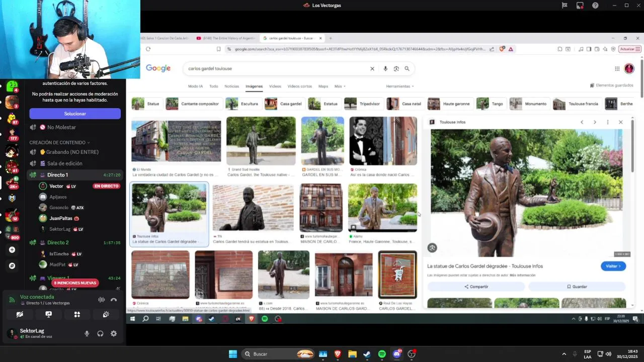644x362 pixels.
Task: Select the Statue filter chip
Action: [146, 104]
